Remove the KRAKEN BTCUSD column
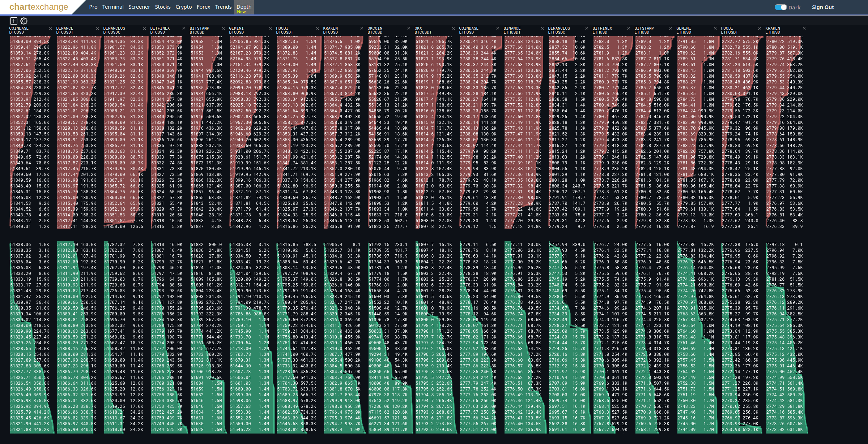The width and height of the screenshot is (868, 444). coord(362,29)
